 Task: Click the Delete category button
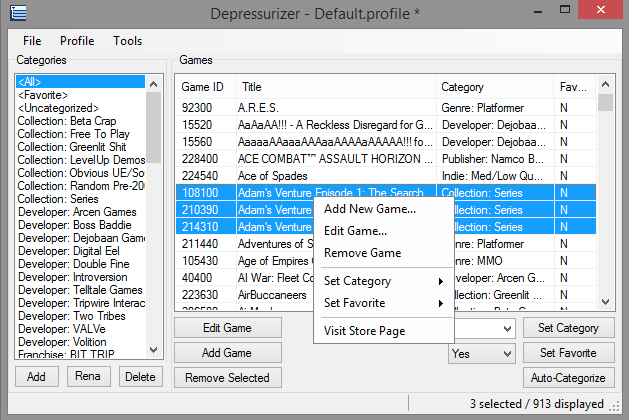(140, 377)
